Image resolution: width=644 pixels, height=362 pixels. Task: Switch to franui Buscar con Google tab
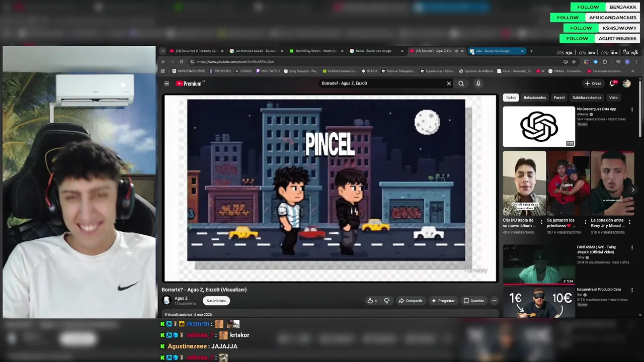coord(376,51)
